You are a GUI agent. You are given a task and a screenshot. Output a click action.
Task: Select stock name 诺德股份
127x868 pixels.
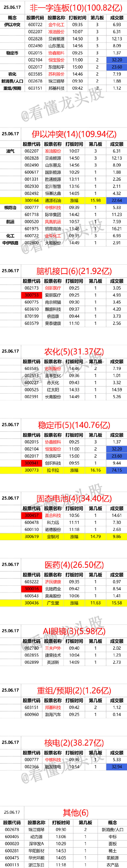pyautogui.click(x=53, y=530)
